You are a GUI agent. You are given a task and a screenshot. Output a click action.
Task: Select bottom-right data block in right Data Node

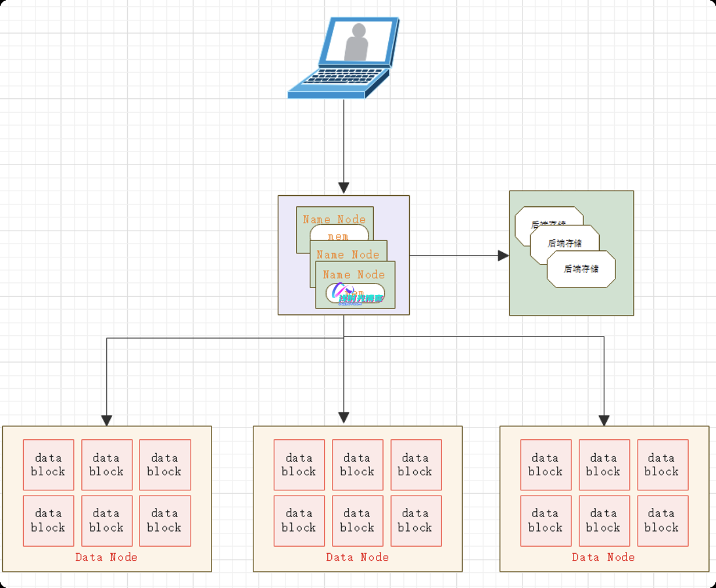[663, 521]
